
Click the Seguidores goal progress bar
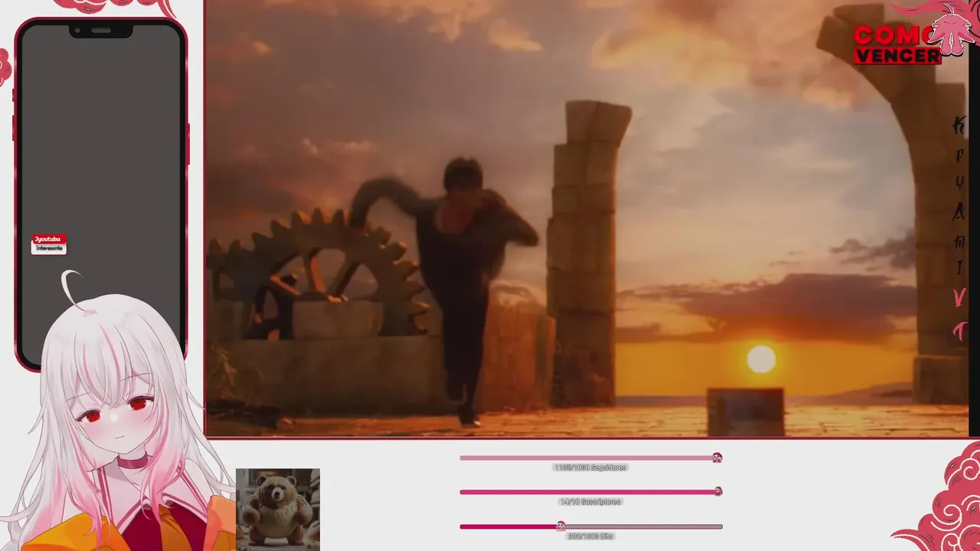pyautogui.click(x=590, y=458)
